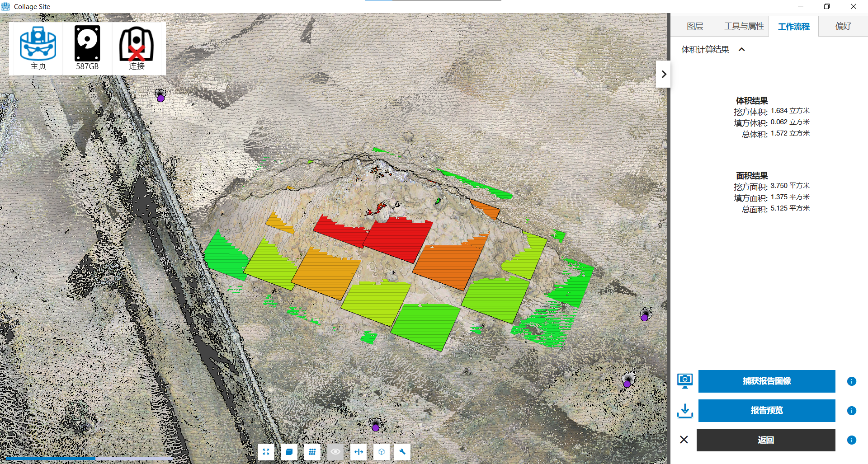The width and height of the screenshot is (868, 464).
Task: Switch to the 图层 tab
Action: (694, 26)
